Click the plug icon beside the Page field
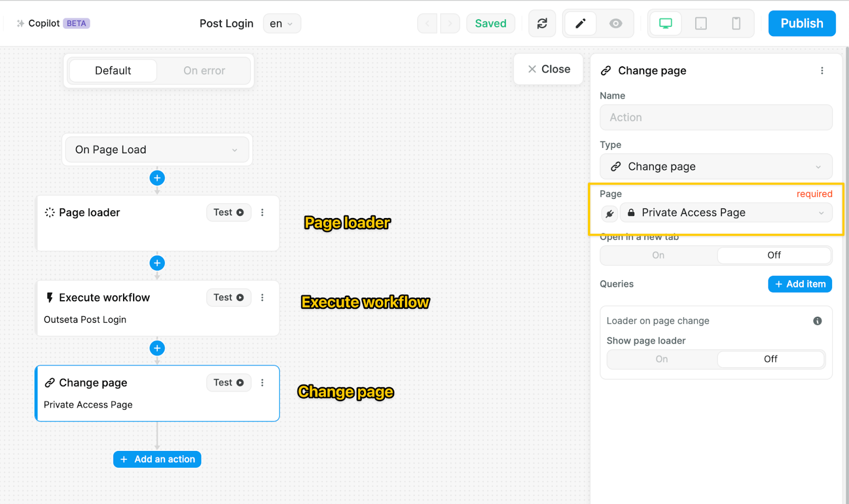This screenshot has width=849, height=504. pyautogui.click(x=610, y=213)
